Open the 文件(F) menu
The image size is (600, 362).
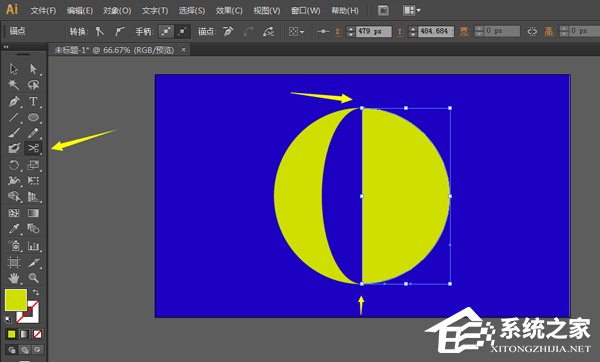click(43, 11)
